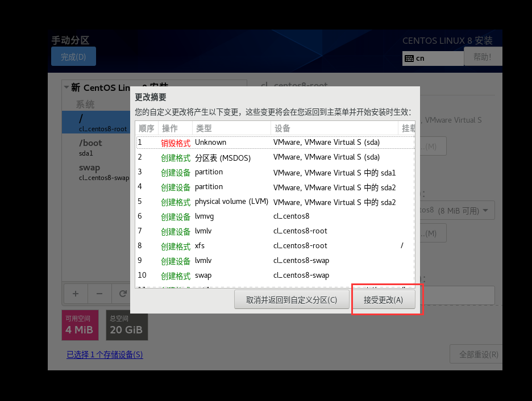The height and width of the screenshot is (401, 532).
Task: Collapse the 新 CentOS Linux 安装 tree triangle
Action: [x=66, y=87]
